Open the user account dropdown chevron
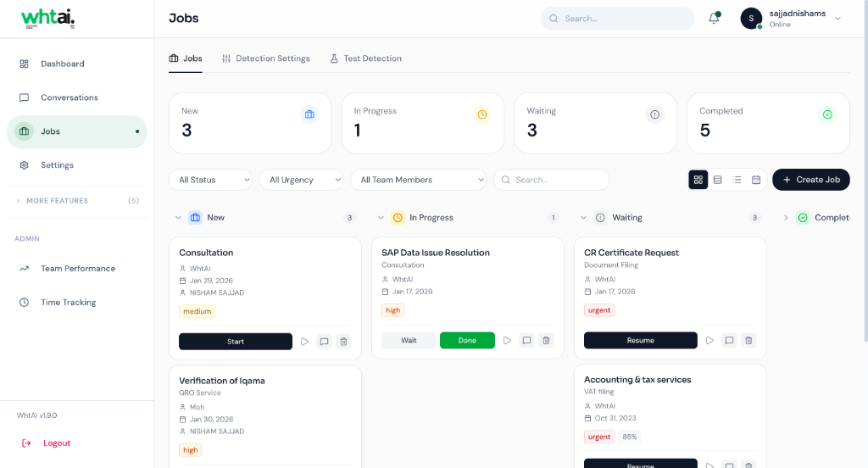 pyautogui.click(x=837, y=19)
